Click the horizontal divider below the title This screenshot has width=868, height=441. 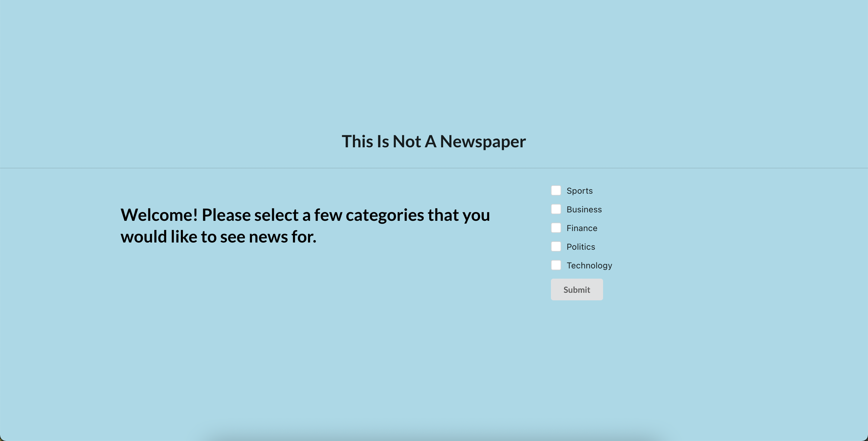pyautogui.click(x=434, y=168)
